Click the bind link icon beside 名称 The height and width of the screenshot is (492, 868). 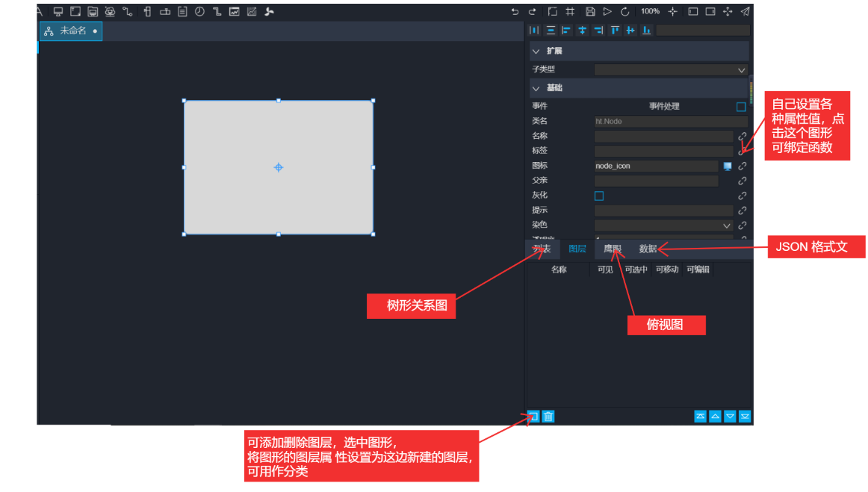tap(743, 137)
